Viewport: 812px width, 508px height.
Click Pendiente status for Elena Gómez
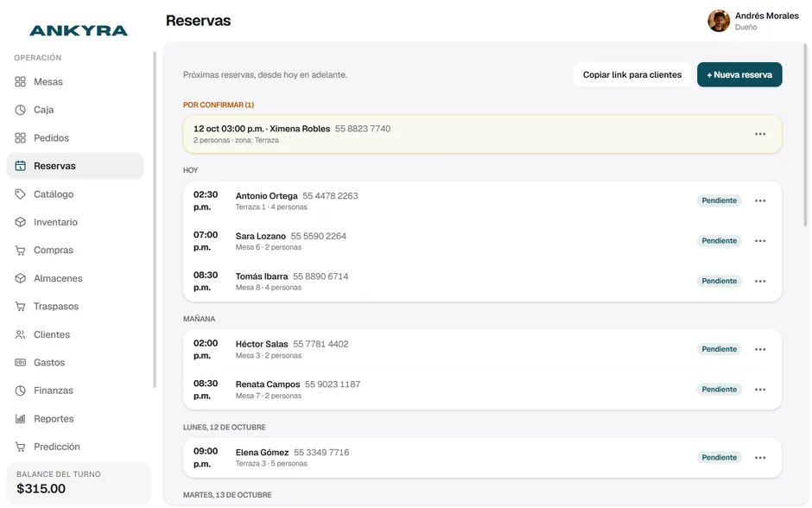pos(720,458)
